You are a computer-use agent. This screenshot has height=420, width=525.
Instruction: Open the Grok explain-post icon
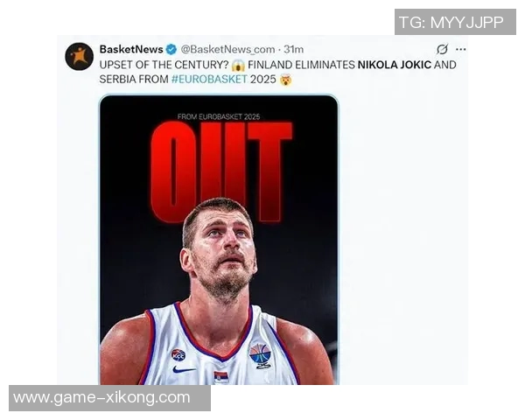(x=442, y=49)
